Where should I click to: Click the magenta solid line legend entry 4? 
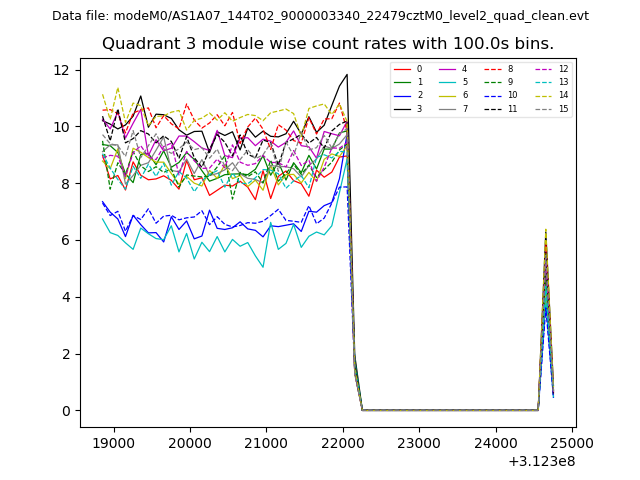tap(452, 69)
